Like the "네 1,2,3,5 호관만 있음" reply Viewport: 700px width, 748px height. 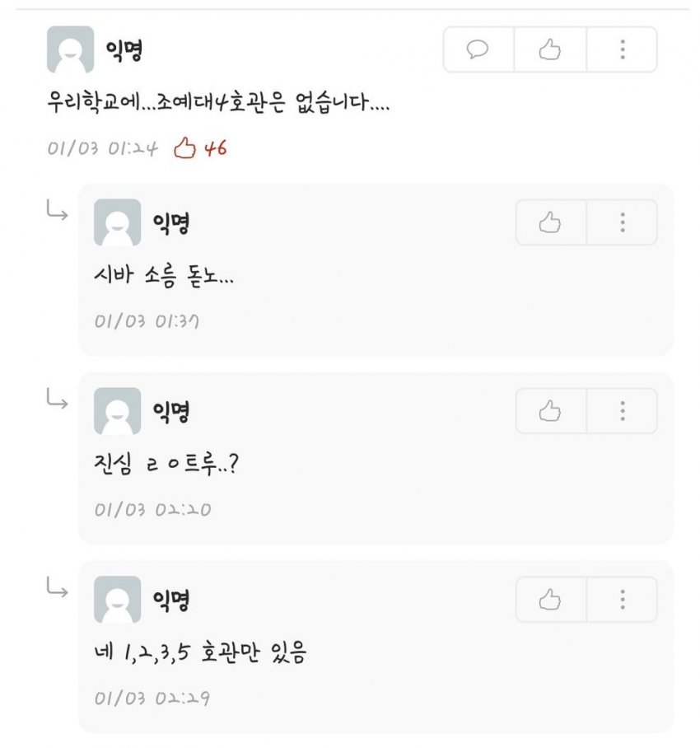(549, 599)
